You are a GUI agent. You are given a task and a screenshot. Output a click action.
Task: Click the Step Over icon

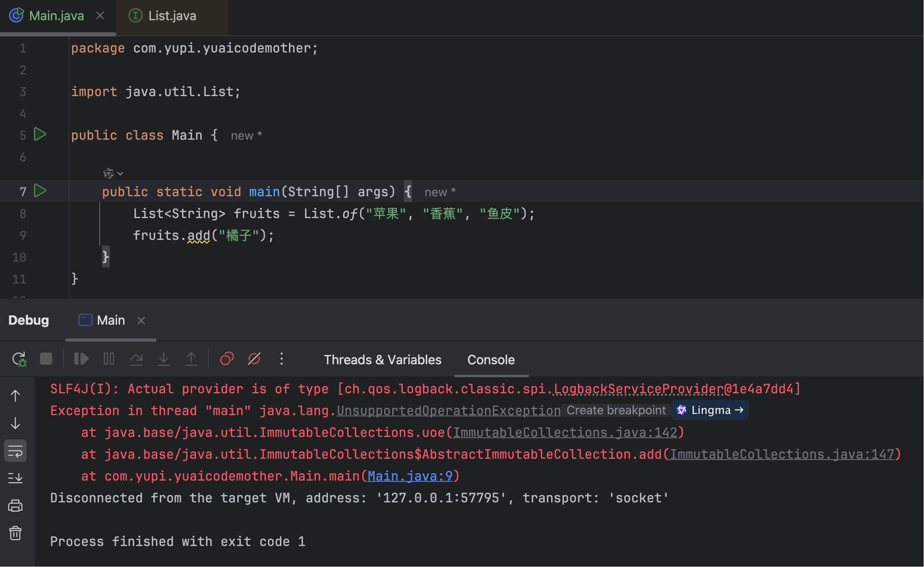[136, 359]
